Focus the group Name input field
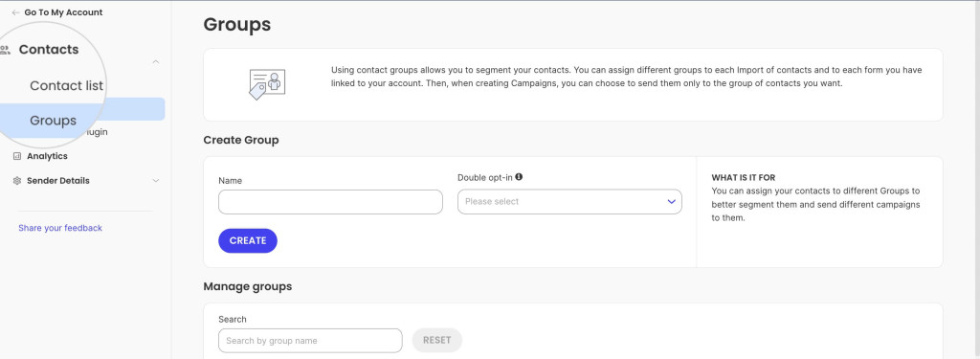 [330, 202]
